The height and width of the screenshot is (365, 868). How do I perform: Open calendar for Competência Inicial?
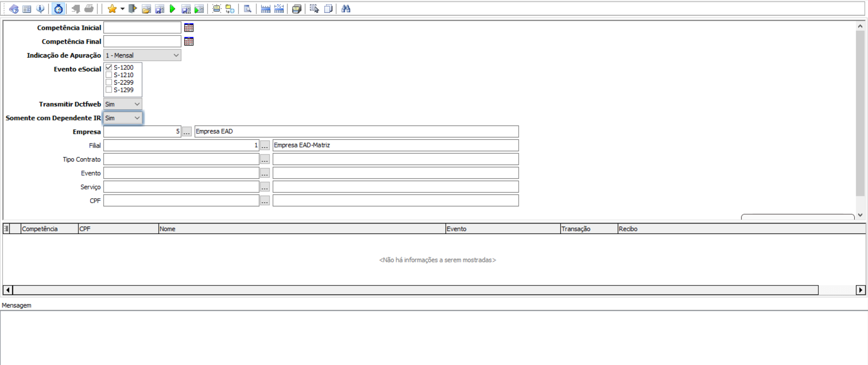(189, 28)
